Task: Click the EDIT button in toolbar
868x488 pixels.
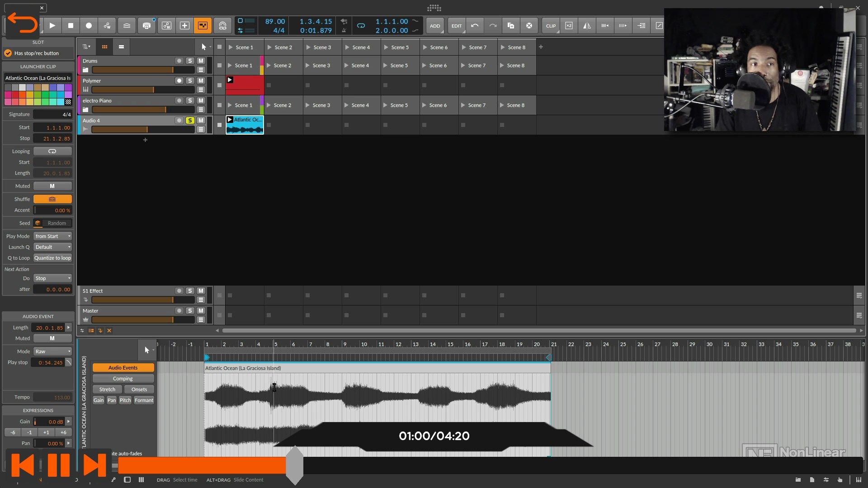Action: pos(456,26)
